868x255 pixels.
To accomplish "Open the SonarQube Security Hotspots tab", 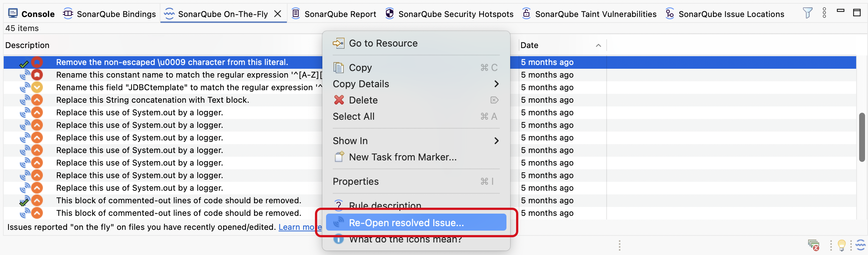I will pos(449,14).
